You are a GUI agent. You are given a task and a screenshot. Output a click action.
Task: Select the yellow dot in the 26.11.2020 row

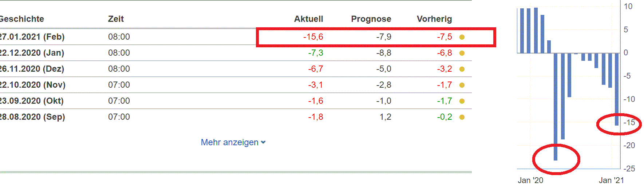pyautogui.click(x=462, y=69)
